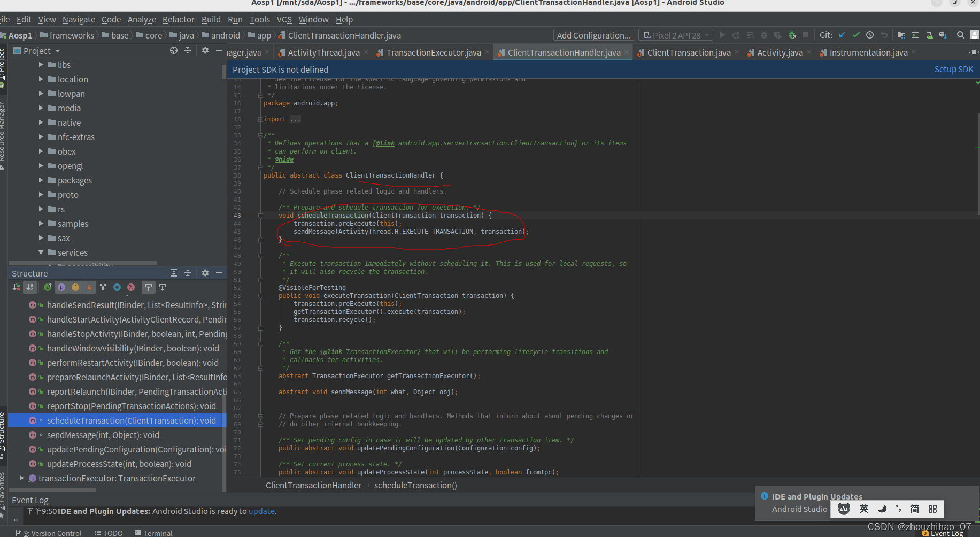Open the TODO tool window button
Screen dimensions: 980x537
(109, 533)
